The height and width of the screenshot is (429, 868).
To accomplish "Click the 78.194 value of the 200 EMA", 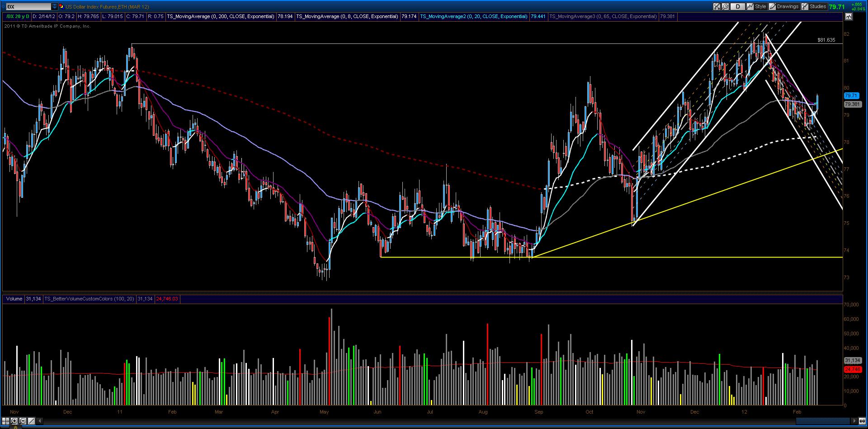I will tap(285, 16).
